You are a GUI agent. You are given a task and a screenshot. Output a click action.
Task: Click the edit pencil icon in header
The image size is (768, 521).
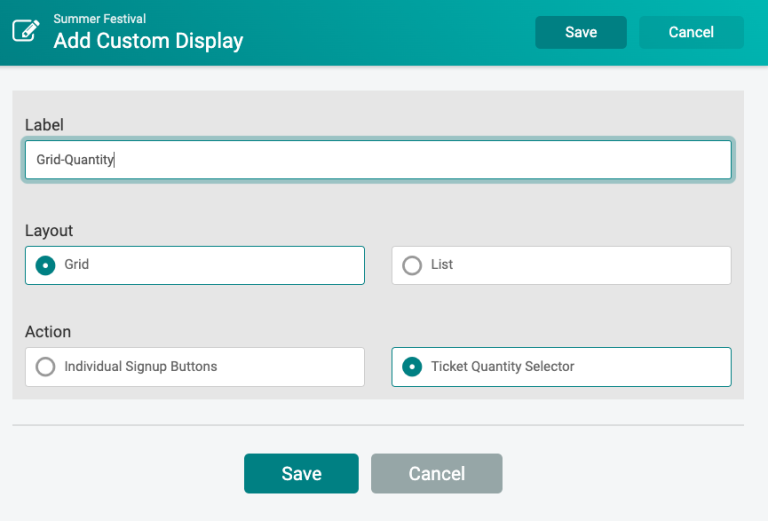pos(26,31)
